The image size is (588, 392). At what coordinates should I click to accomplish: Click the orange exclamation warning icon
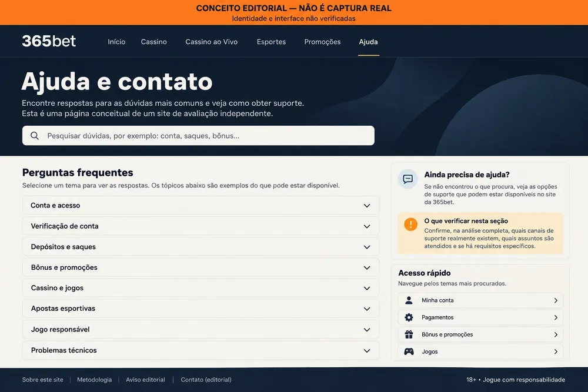410,225
